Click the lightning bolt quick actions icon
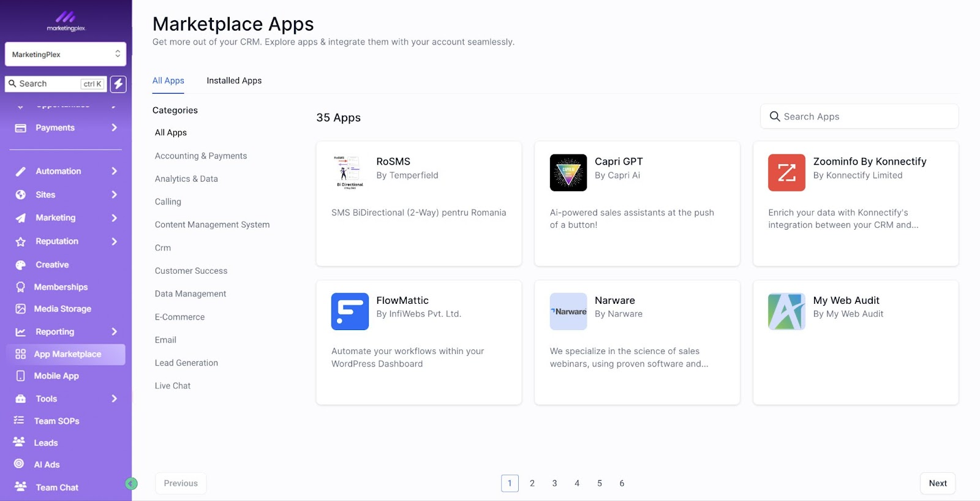The height and width of the screenshot is (501, 980). point(118,84)
